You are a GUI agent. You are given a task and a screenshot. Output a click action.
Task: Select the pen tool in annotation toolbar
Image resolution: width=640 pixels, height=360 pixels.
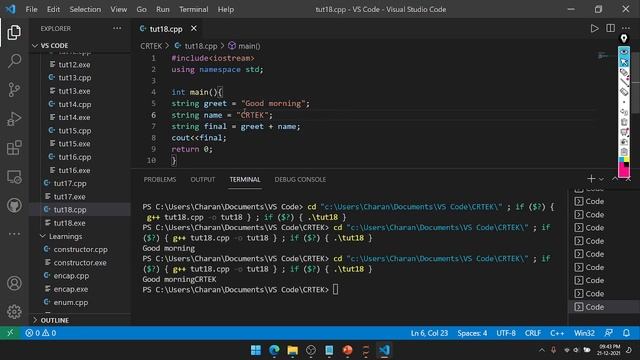[624, 72]
